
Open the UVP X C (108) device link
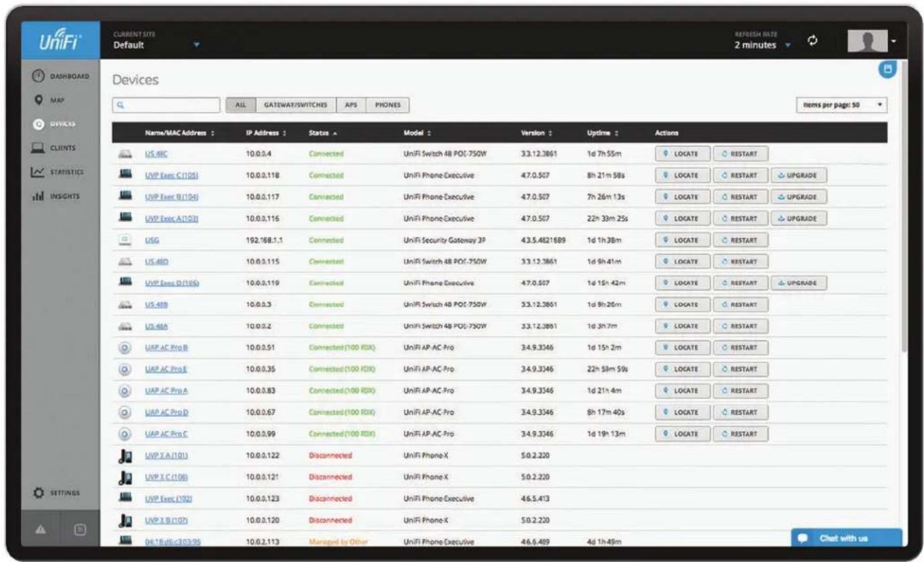167,476
